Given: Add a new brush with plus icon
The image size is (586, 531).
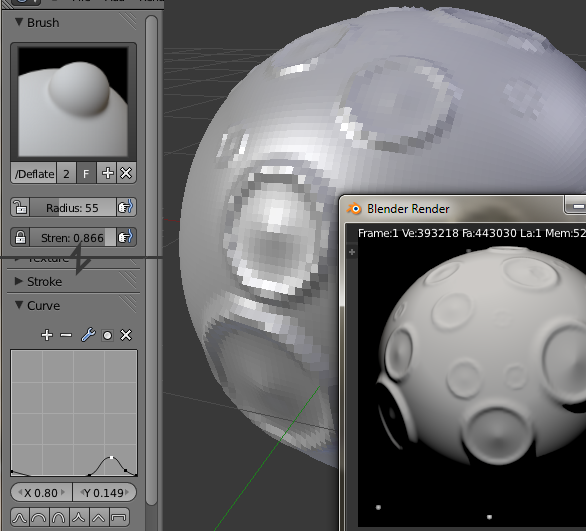Looking at the screenshot, I should pyautogui.click(x=107, y=173).
